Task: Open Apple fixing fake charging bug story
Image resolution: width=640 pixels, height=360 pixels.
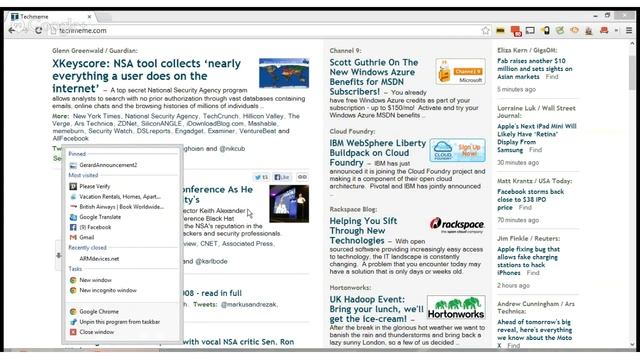Action: coord(528,261)
